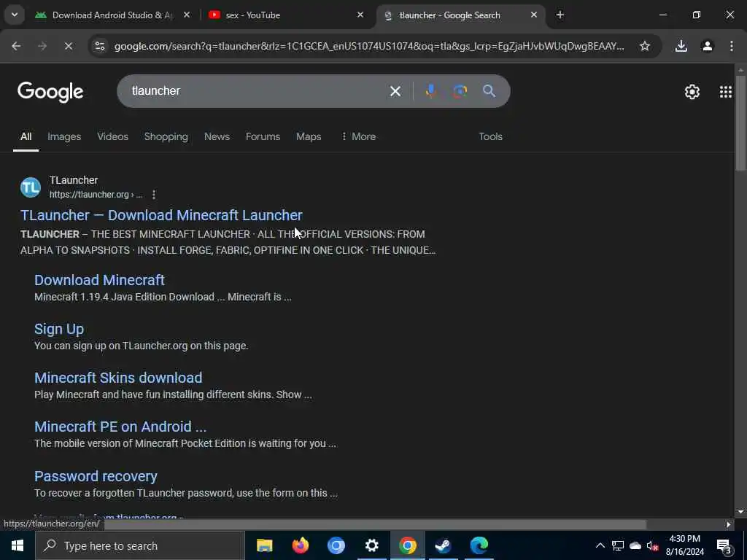
Task: Open Chrome downloads icon
Action: point(681,46)
